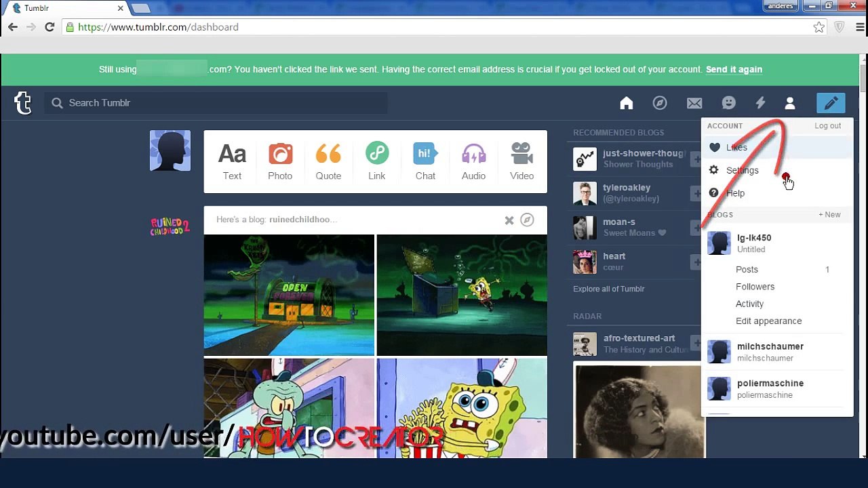This screenshot has height=488, width=868.
Task: Open a new browser tab
Action: coord(141,8)
